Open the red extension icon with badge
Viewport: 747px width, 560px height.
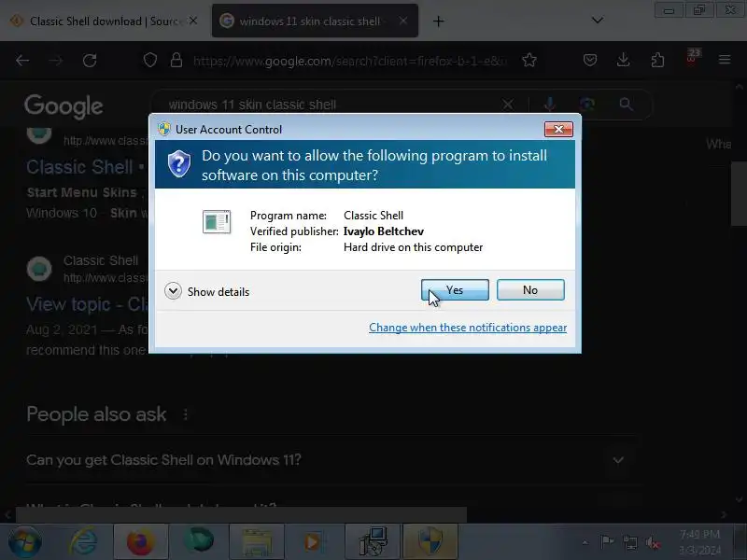(692, 57)
